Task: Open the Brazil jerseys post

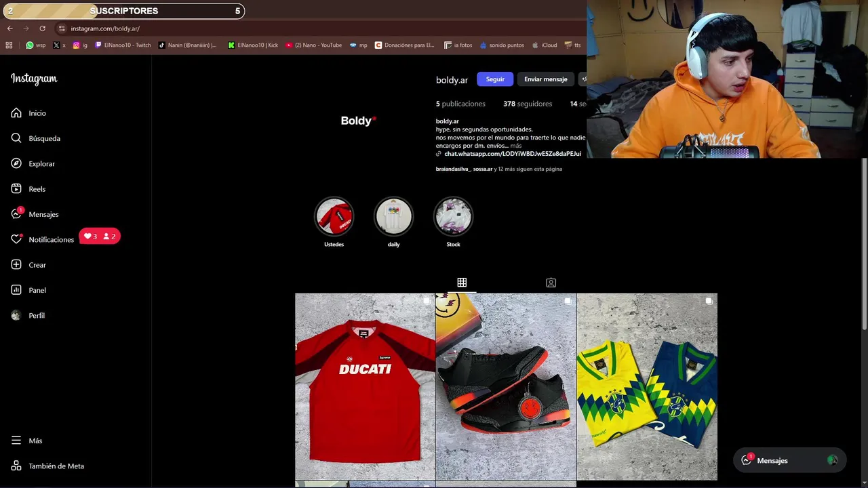Action: pyautogui.click(x=647, y=386)
